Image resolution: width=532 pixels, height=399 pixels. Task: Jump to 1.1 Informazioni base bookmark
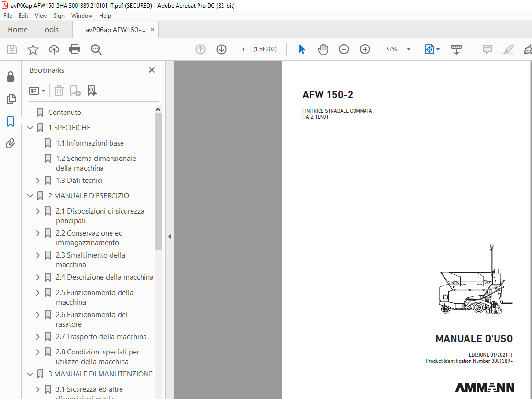90,143
